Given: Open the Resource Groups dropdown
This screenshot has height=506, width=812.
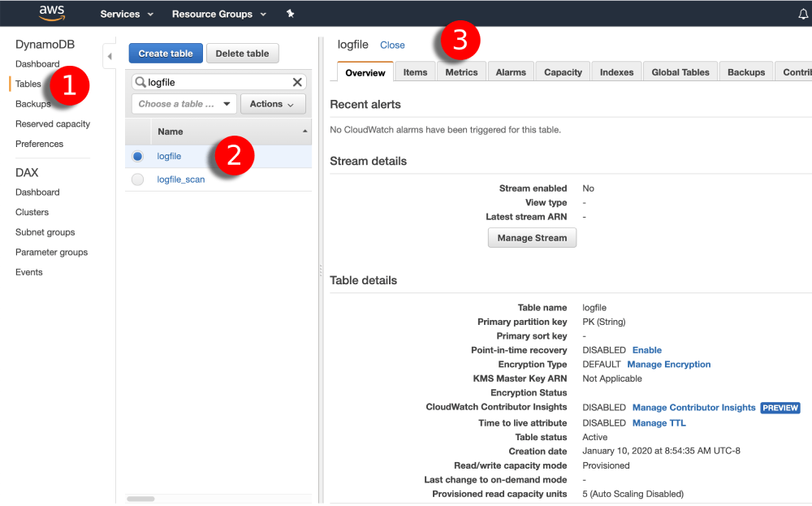Looking at the screenshot, I should pos(219,14).
